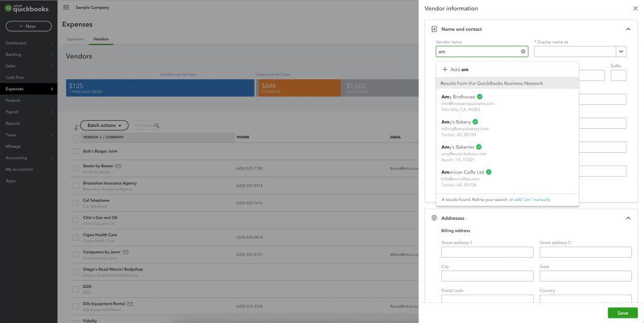The image size is (644, 323).
Task: Click Amy's Bakeries verified checkmark icon
Action: [x=479, y=147]
